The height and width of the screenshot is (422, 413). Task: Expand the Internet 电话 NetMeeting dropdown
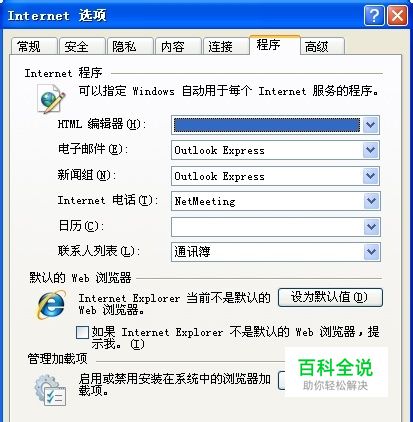click(x=371, y=201)
